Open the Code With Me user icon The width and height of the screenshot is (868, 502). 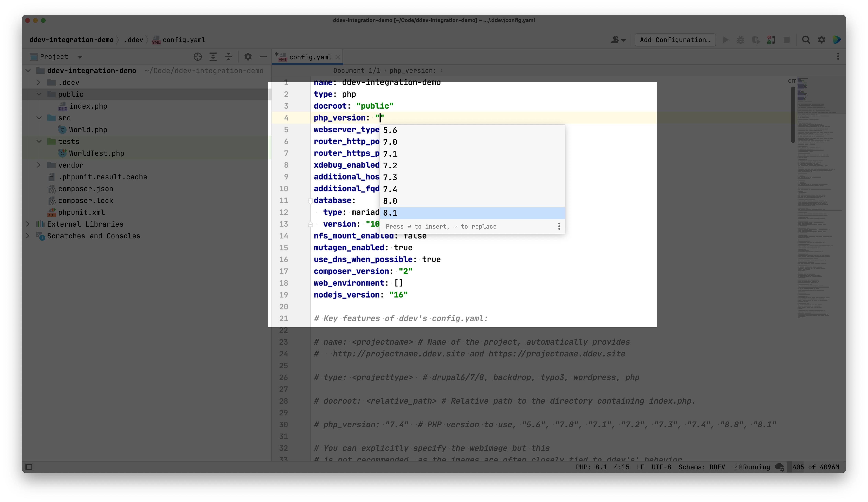pyautogui.click(x=618, y=40)
